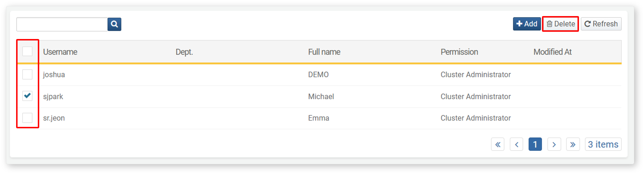Open the sjpark username entry

53,97
